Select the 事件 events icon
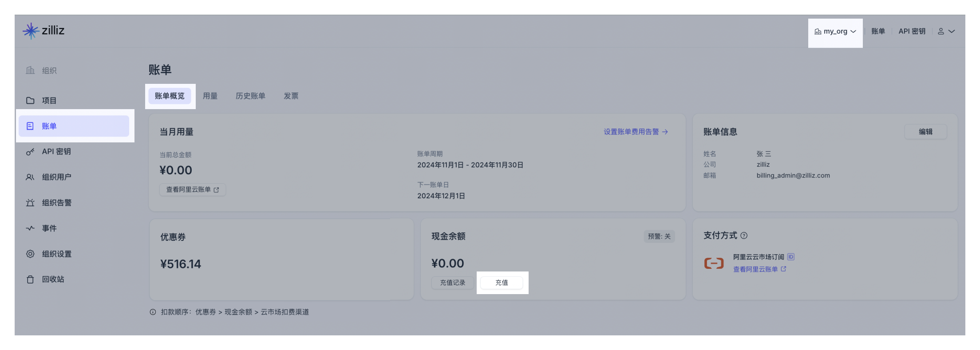The image size is (980, 350). point(30,228)
